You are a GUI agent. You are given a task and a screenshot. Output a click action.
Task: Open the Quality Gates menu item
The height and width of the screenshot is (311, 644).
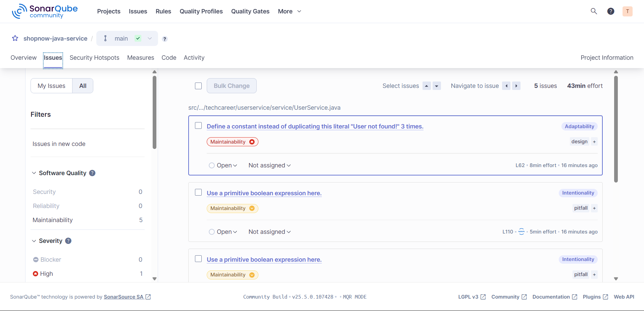pyautogui.click(x=250, y=11)
